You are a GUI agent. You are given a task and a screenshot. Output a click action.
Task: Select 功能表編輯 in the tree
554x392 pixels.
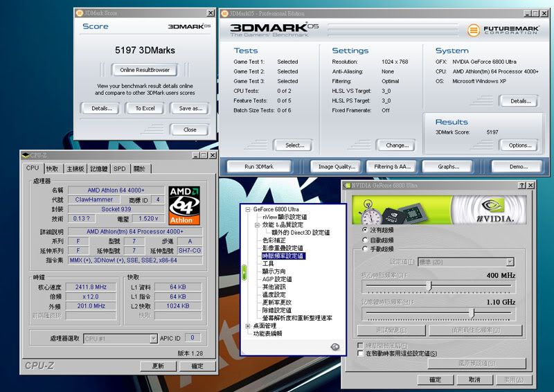tap(267, 334)
